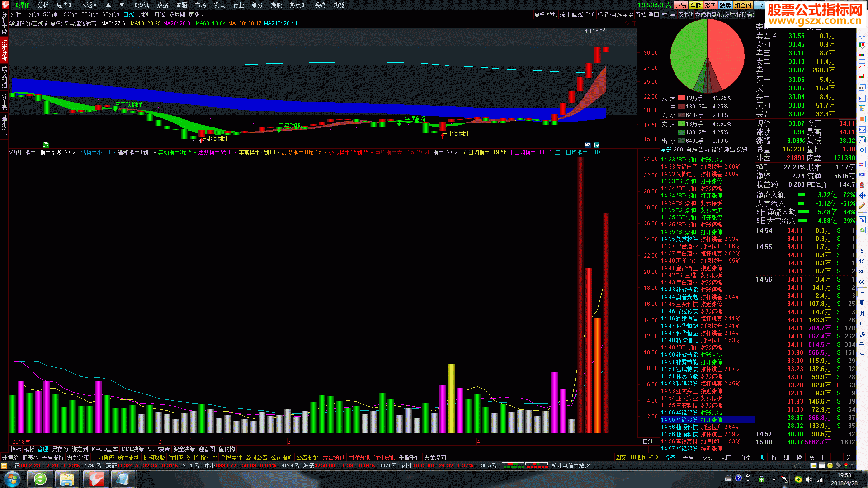Viewport: 868px width, 488px height.
Task: Click the plus zoom button below the chart
Action: [643, 449]
